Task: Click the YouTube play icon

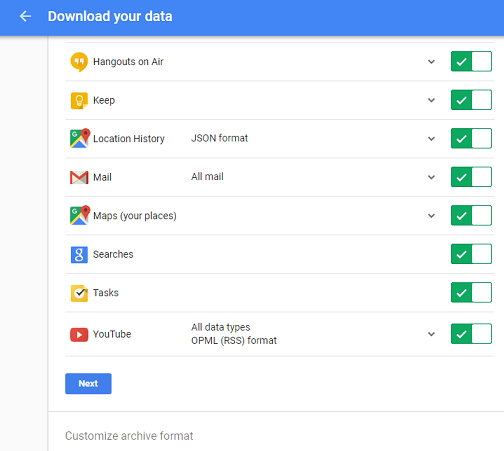Action: pyautogui.click(x=79, y=334)
